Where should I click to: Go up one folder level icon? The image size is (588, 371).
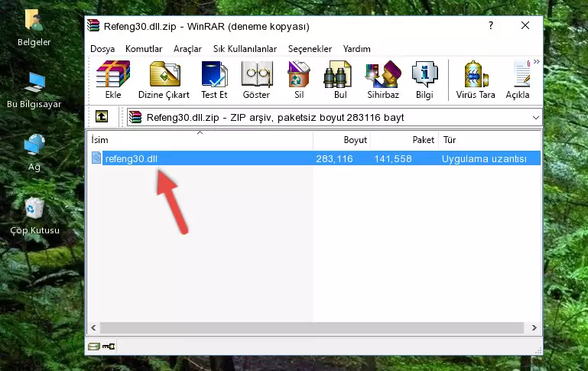click(102, 117)
